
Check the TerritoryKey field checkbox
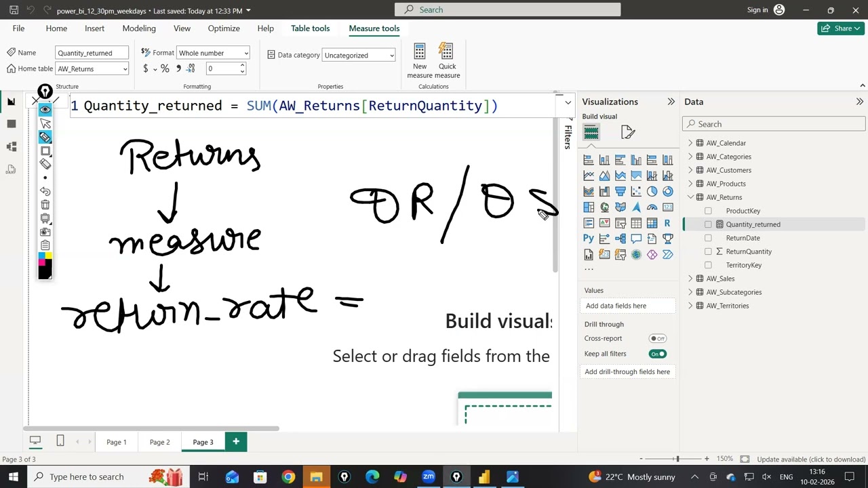[708, 265]
